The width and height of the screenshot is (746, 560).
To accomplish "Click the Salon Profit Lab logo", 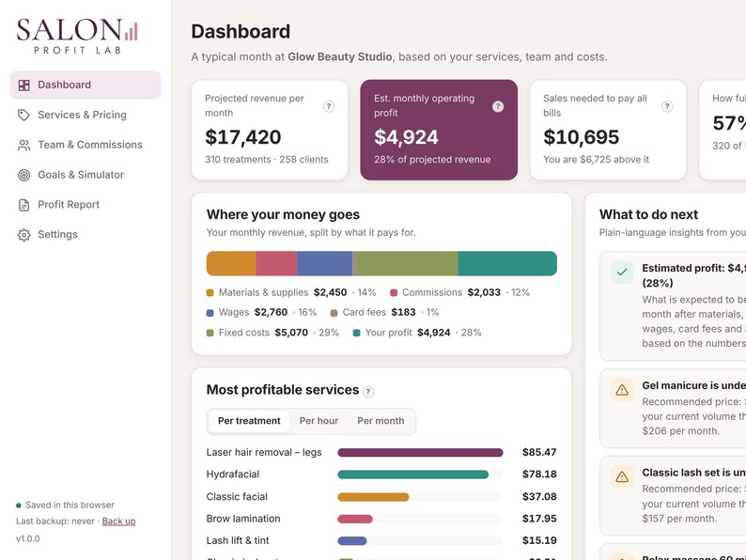I will point(77,36).
